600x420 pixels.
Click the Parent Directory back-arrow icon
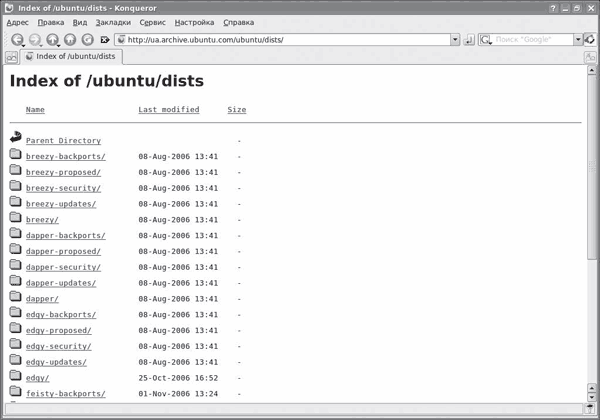pyautogui.click(x=15, y=139)
